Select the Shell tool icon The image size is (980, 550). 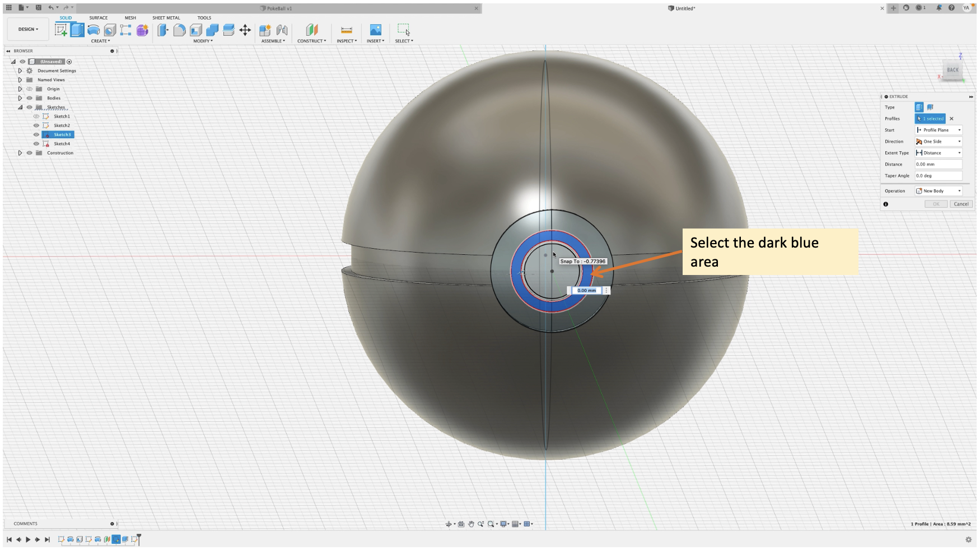(x=195, y=30)
